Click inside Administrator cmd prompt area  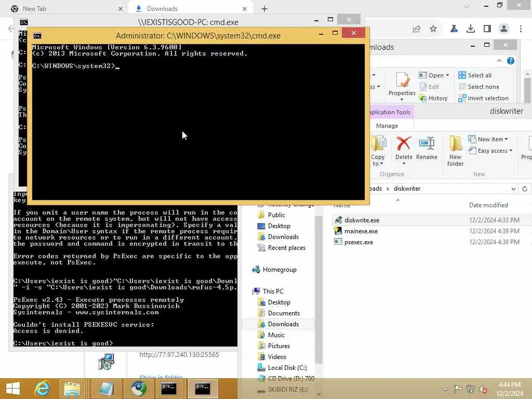coord(198,122)
